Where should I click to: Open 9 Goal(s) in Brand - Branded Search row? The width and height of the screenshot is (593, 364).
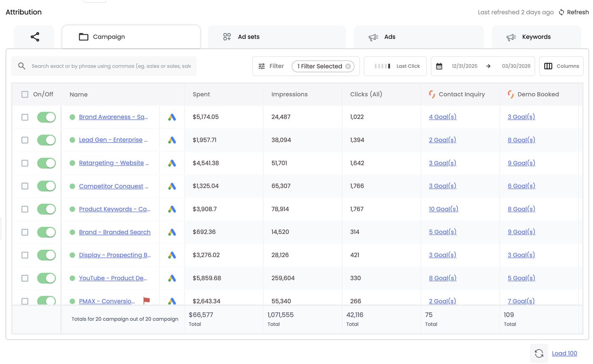521,232
